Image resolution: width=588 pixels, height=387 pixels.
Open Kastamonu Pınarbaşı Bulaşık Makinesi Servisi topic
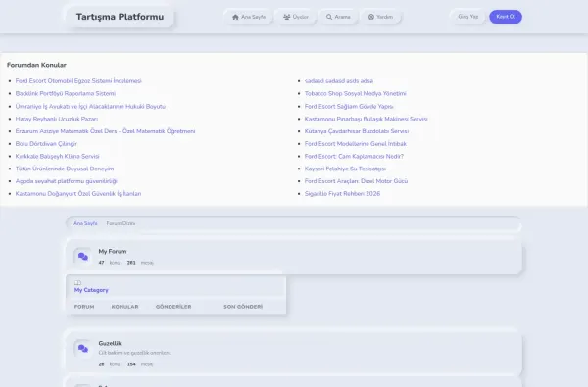[x=366, y=119]
